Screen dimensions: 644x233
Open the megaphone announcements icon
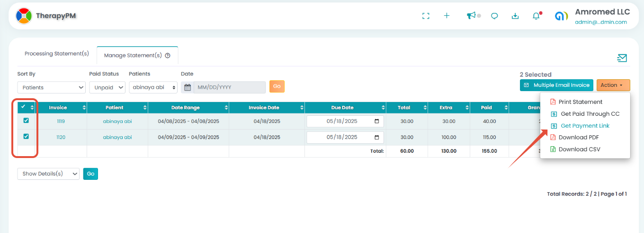click(x=471, y=16)
